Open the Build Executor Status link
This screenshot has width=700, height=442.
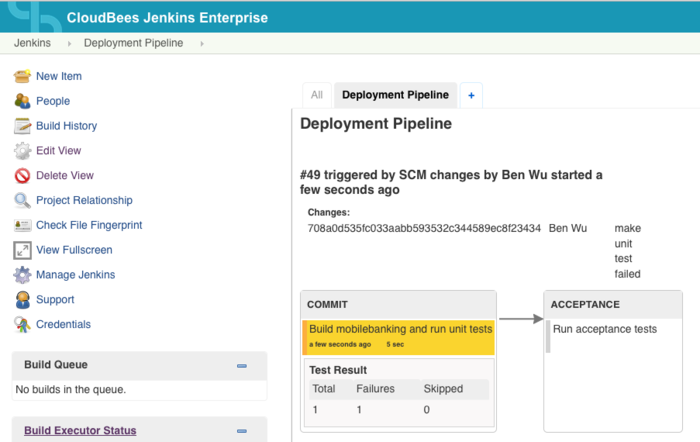coord(80,430)
